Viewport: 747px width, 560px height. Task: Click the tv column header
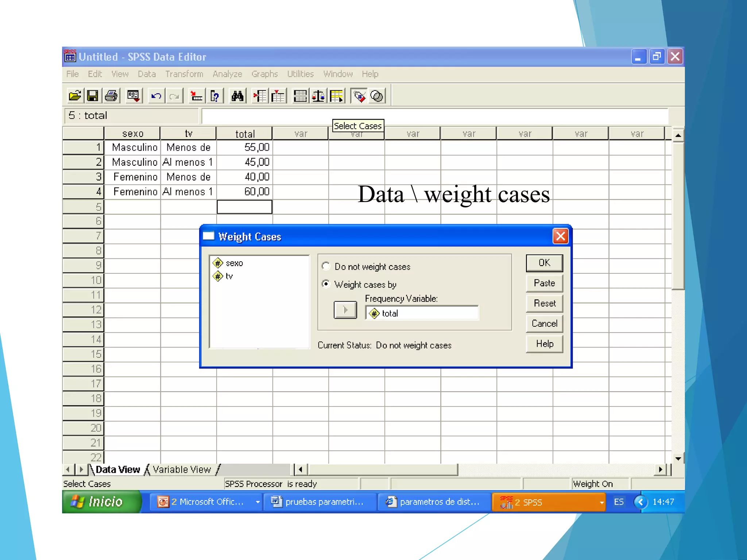189,133
